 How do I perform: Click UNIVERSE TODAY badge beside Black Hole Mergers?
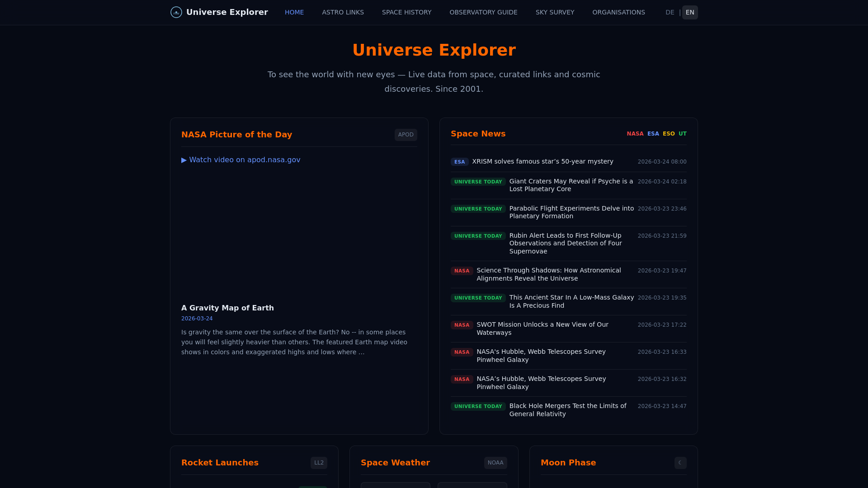tap(478, 406)
